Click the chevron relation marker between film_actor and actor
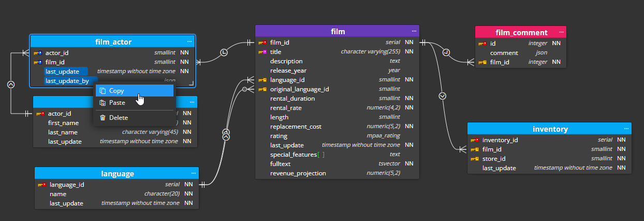644x221 pixels. coord(11,84)
